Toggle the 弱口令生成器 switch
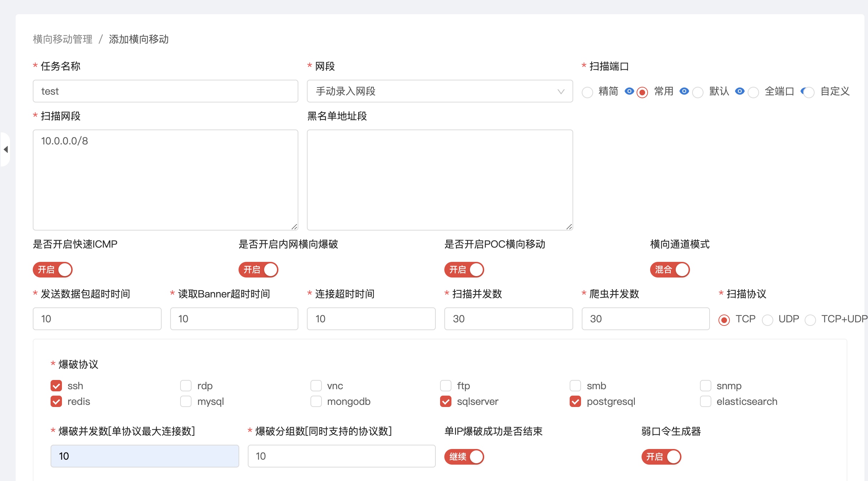The width and height of the screenshot is (868, 481). [x=661, y=457]
